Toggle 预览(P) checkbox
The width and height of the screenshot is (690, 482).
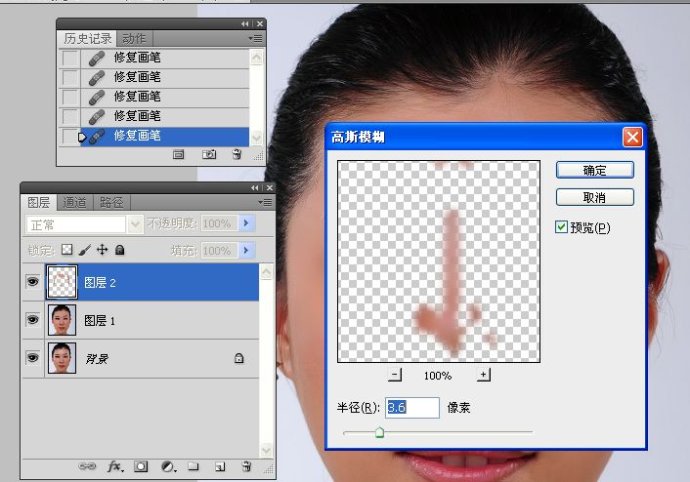(561, 227)
